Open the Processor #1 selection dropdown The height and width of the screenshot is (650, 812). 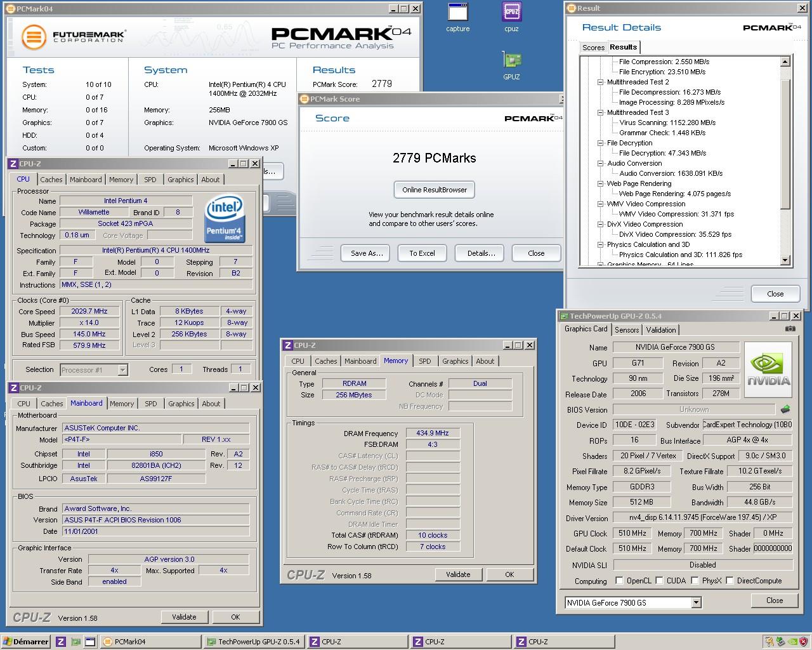pos(122,369)
